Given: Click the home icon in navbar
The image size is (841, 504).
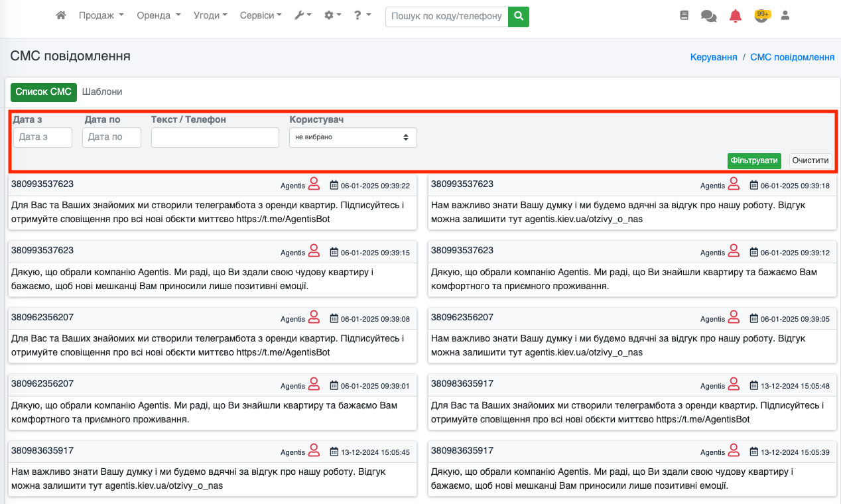Looking at the screenshot, I should (61, 15).
